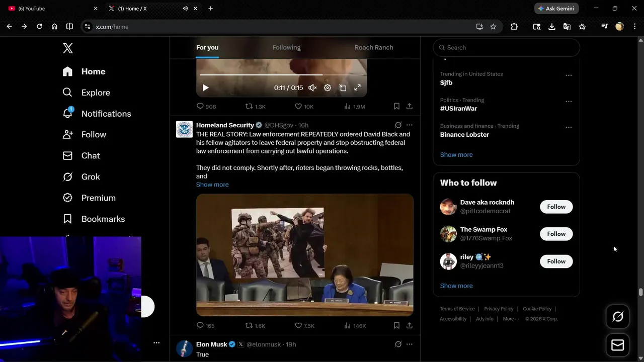This screenshot has height=362, width=644.
Task: Open the floating Grok button
Action: [x=618, y=317]
